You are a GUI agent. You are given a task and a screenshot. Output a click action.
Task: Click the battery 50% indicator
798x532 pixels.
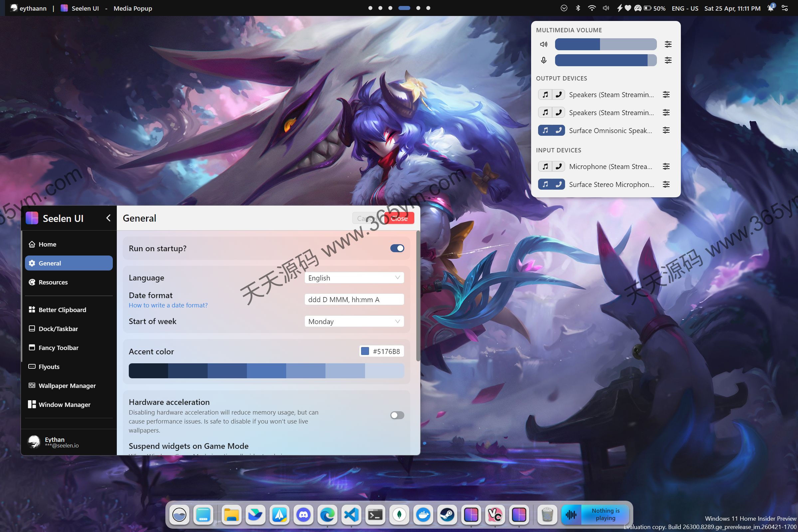(x=655, y=8)
